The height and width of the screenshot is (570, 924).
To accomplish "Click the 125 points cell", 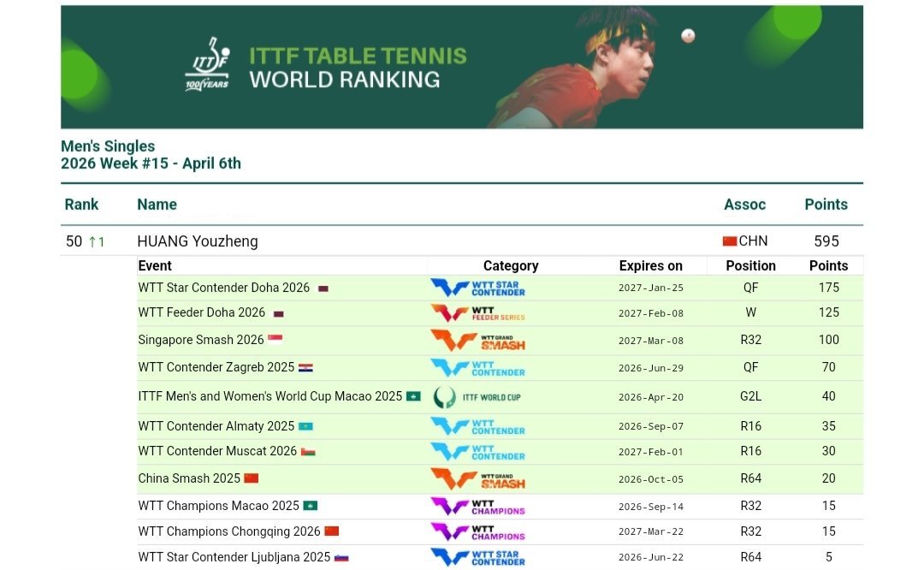I will (x=828, y=312).
